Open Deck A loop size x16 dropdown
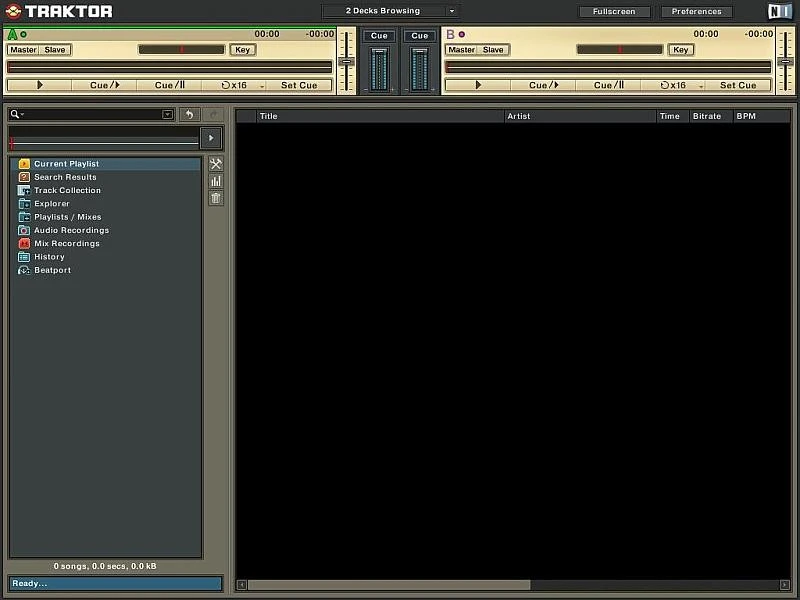Image resolution: width=800 pixels, height=600 pixels. coord(263,86)
